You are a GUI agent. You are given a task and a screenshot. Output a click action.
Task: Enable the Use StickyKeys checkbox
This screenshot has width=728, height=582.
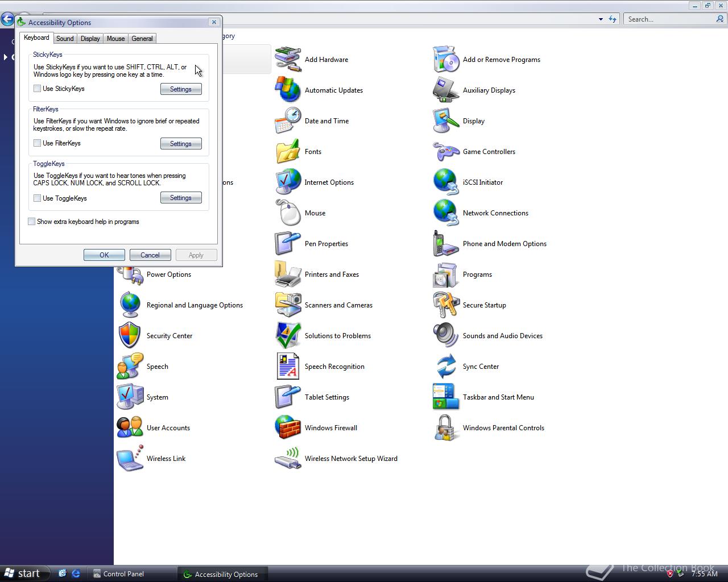[x=38, y=89]
